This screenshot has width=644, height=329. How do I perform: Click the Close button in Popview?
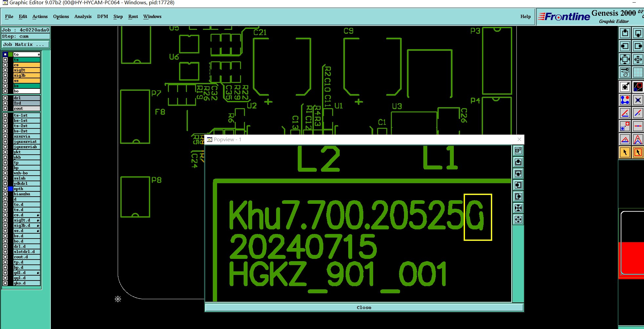point(364,307)
